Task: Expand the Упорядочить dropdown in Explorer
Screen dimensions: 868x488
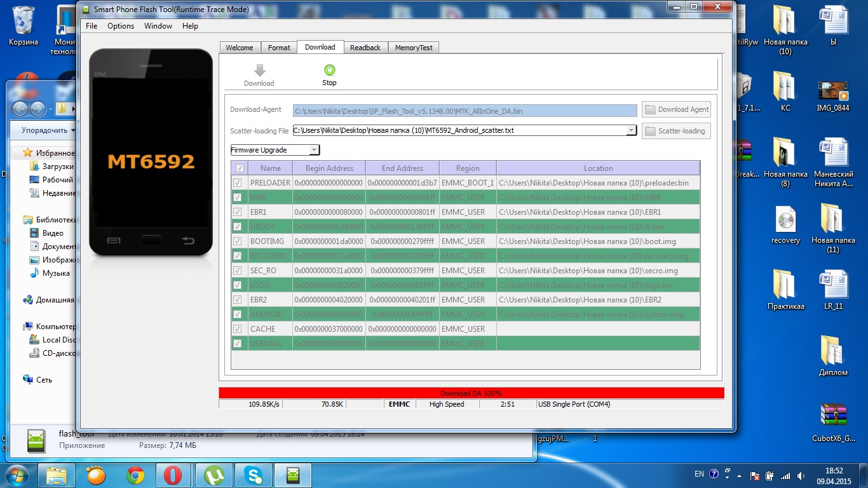Action: [48, 130]
